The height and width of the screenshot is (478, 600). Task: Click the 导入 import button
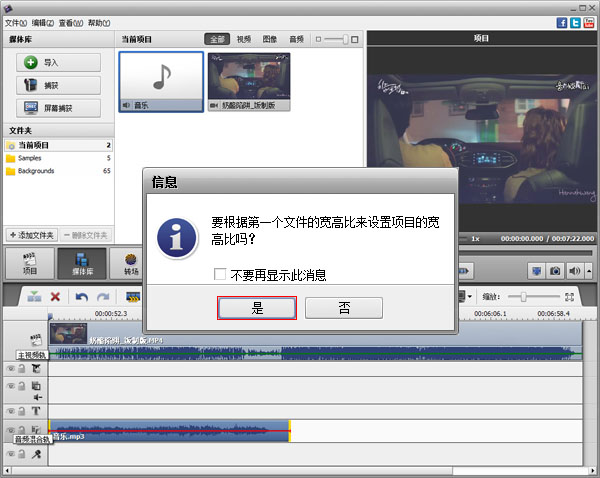(59, 62)
